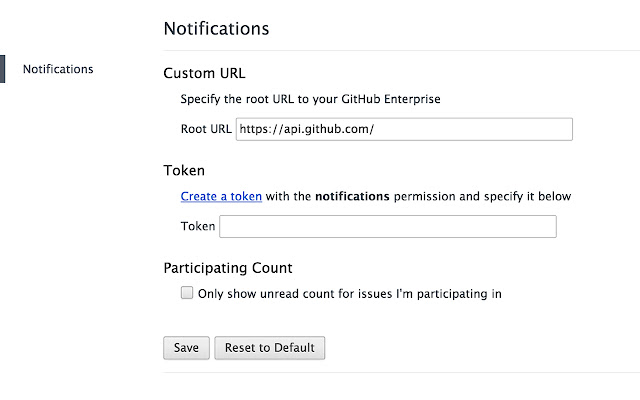The height and width of the screenshot is (400, 640).
Task: Click the 'Token' label beside the input
Action: pos(198,227)
